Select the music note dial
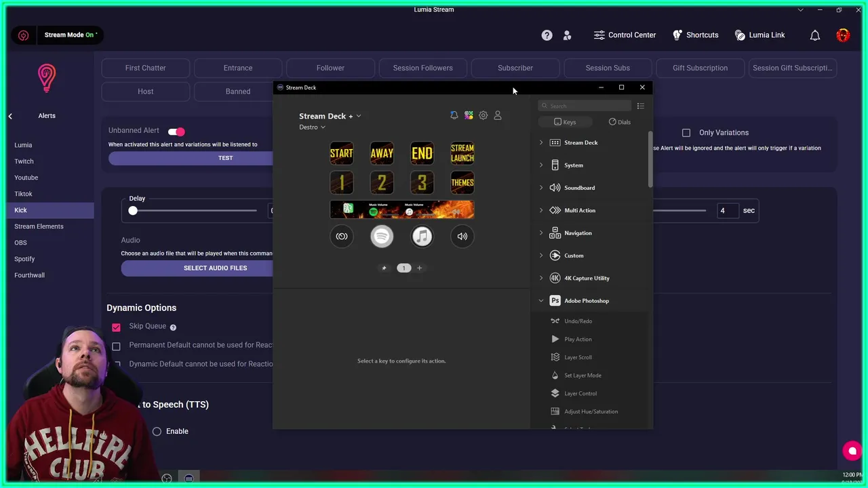The width and height of the screenshot is (868, 488). 422,237
